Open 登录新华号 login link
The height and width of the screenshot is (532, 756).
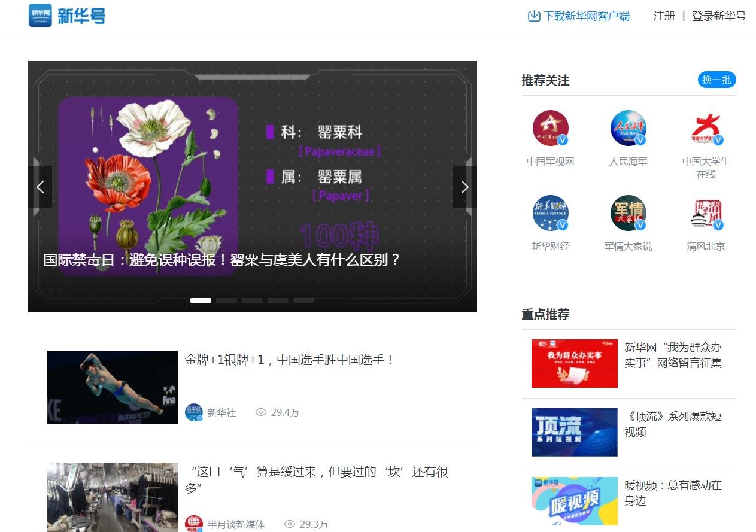(719, 16)
